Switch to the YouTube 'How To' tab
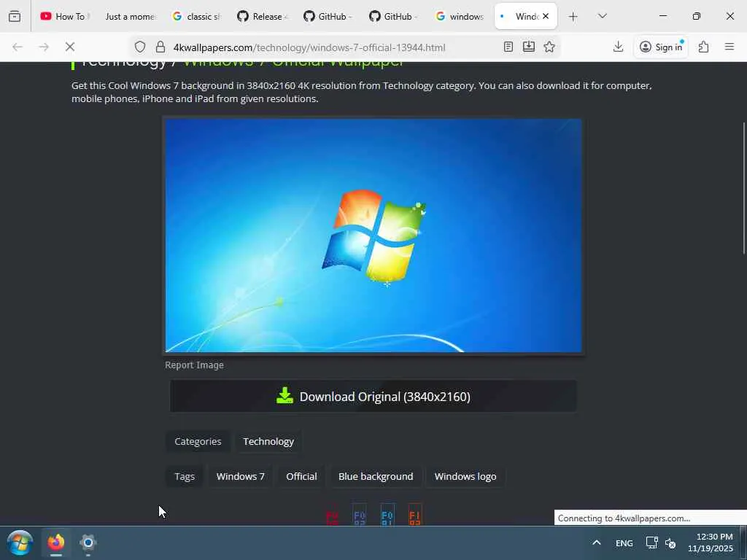The width and height of the screenshot is (747, 560). click(x=65, y=16)
